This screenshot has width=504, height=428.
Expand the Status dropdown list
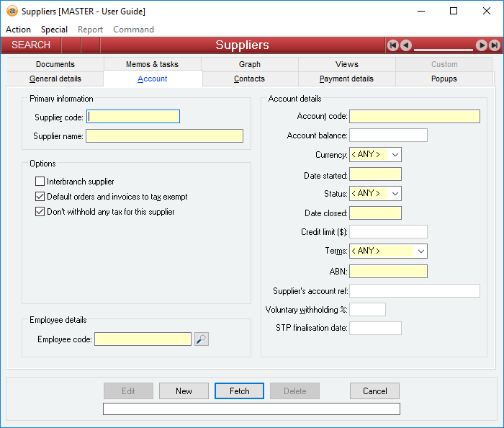395,194
